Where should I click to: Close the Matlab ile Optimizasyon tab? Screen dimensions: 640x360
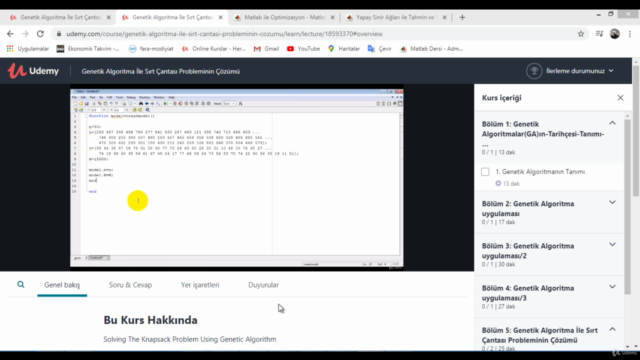coord(333,18)
